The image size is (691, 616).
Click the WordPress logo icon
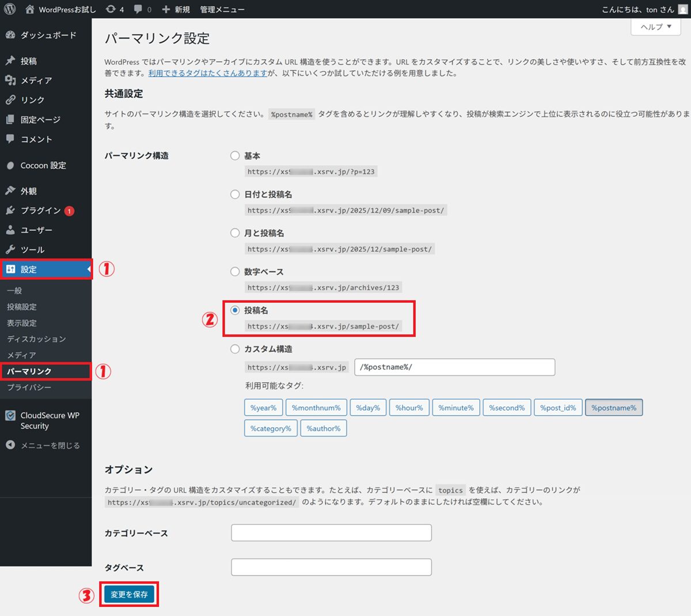click(x=10, y=9)
